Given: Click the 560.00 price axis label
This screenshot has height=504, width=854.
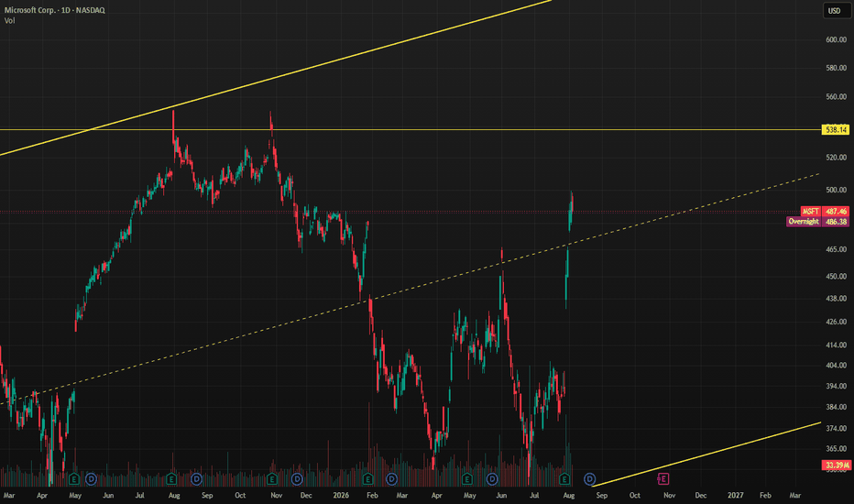Looking at the screenshot, I should coord(836,97).
